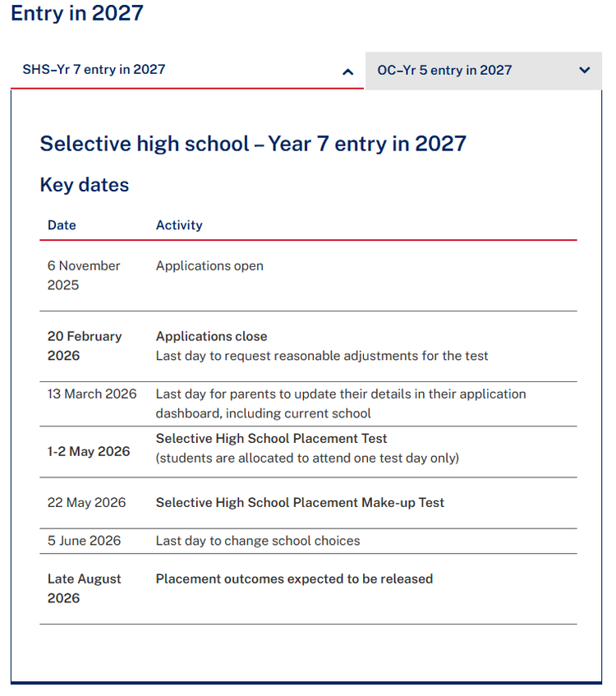616x696 pixels.
Task: Click Last day to change school choices
Action: (x=258, y=541)
